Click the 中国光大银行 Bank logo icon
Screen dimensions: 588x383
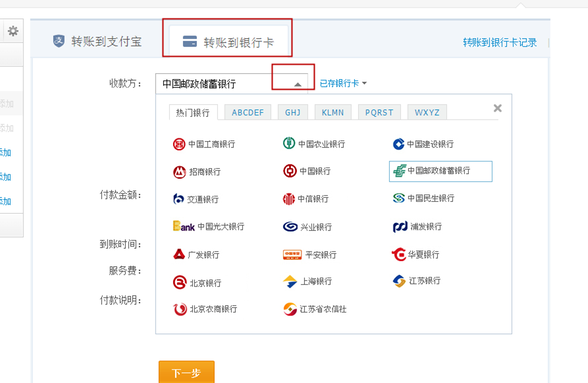(x=184, y=226)
